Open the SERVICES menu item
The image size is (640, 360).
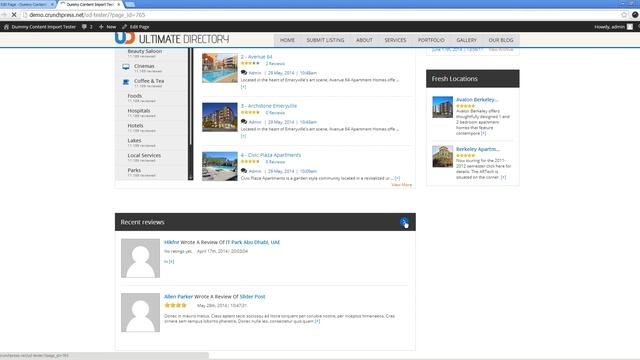pyautogui.click(x=395, y=40)
